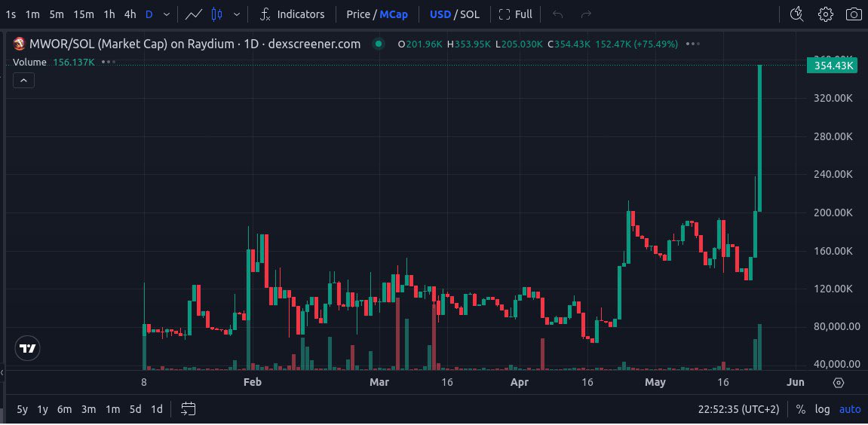Collapse the indicator legend chevron
868x425 pixels.
[24, 80]
